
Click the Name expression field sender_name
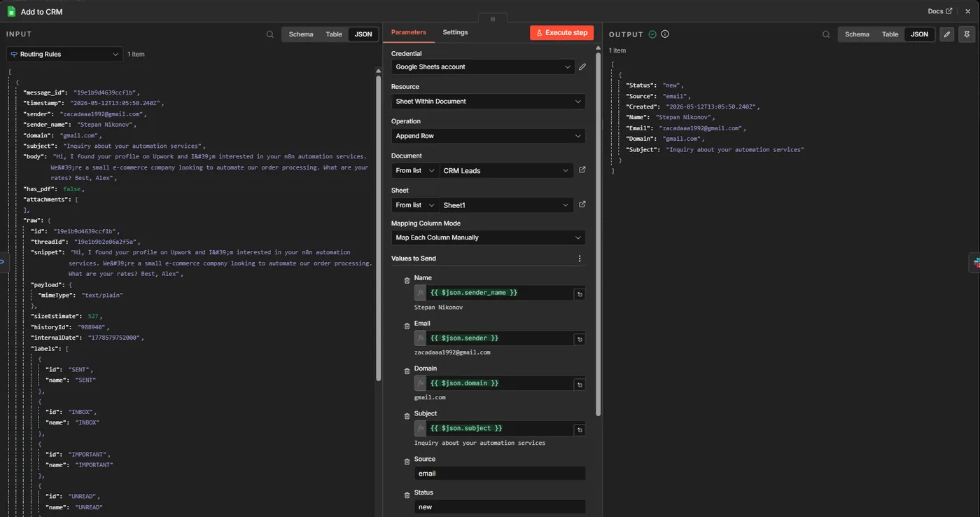coord(500,293)
